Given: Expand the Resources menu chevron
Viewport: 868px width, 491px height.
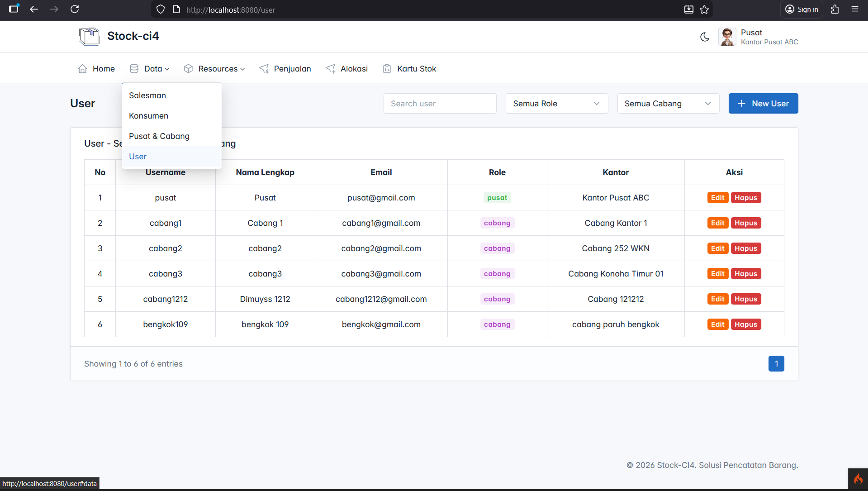Looking at the screenshot, I should click(243, 69).
